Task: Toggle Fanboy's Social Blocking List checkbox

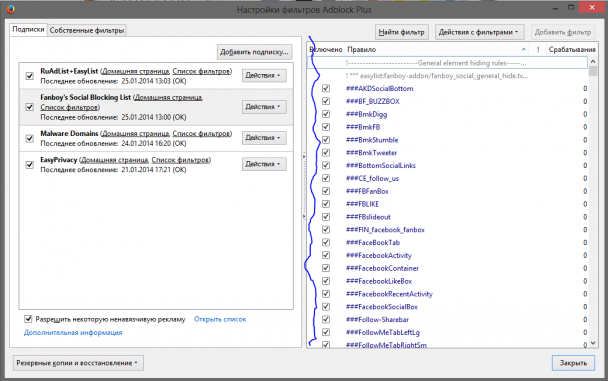Action: click(x=29, y=107)
